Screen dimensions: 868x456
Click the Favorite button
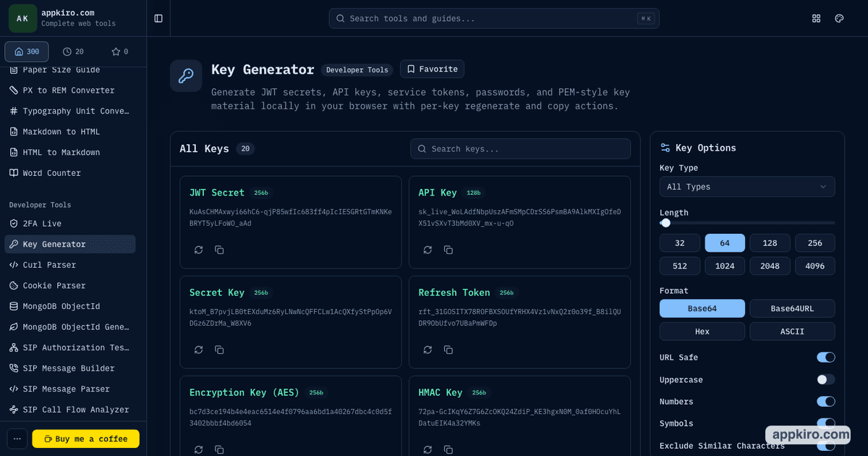[432, 69]
